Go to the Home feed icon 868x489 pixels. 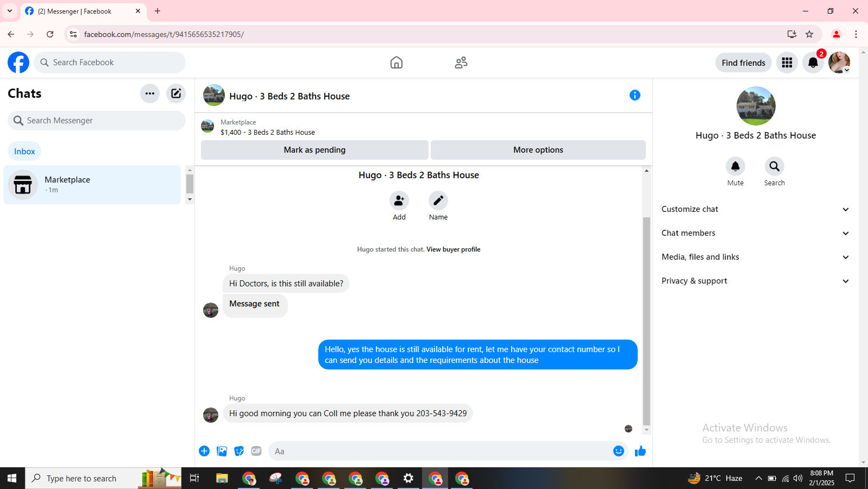(397, 62)
